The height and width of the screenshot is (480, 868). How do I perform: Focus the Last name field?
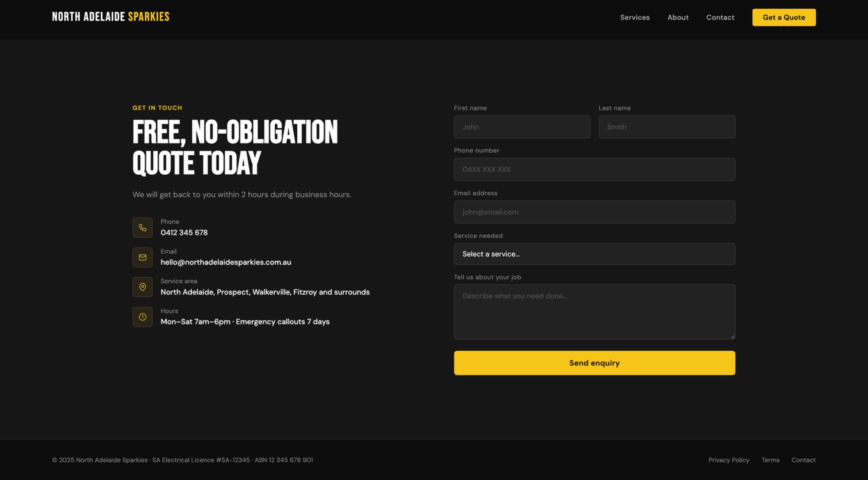pos(666,127)
